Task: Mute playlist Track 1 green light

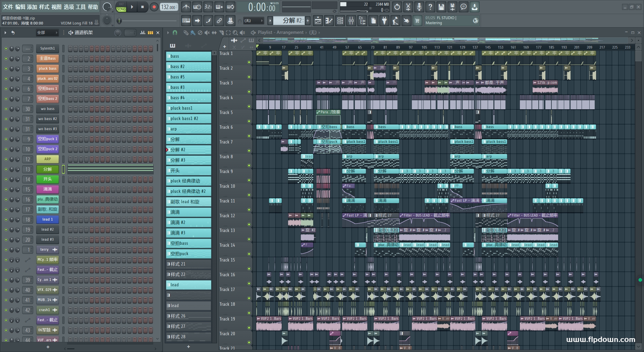Action: (x=249, y=62)
